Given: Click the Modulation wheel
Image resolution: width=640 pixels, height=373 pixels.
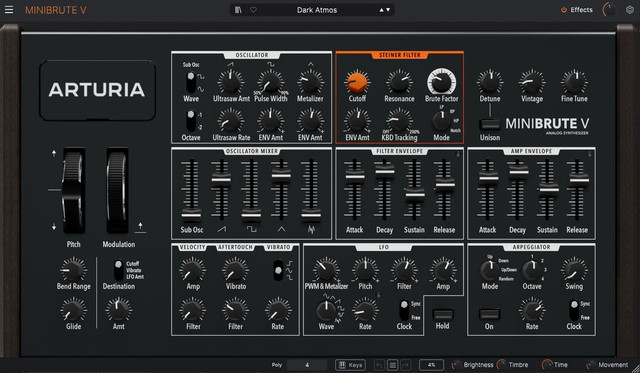Looking at the screenshot, I should [x=118, y=190].
